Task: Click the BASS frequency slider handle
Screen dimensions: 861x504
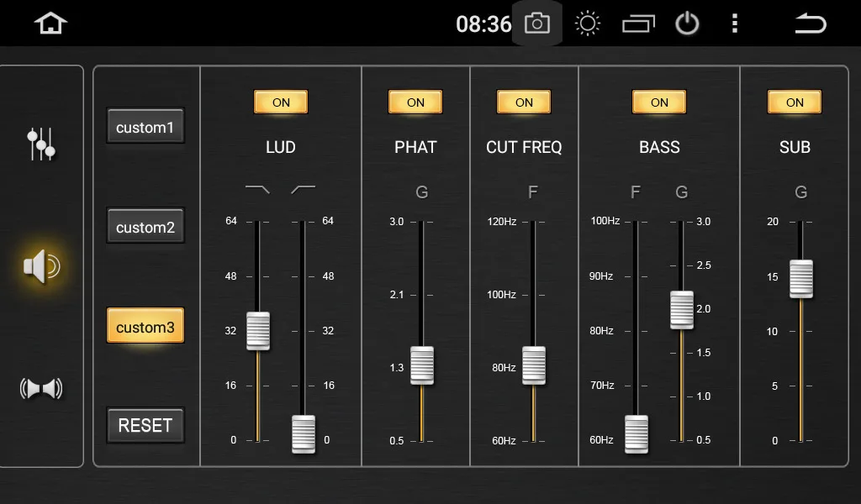Action: point(637,433)
